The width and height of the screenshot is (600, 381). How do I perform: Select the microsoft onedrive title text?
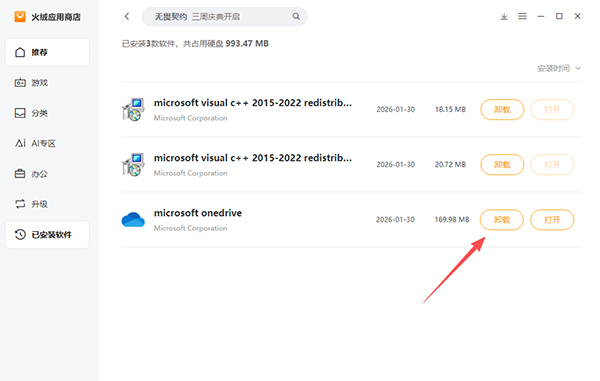[x=198, y=213]
